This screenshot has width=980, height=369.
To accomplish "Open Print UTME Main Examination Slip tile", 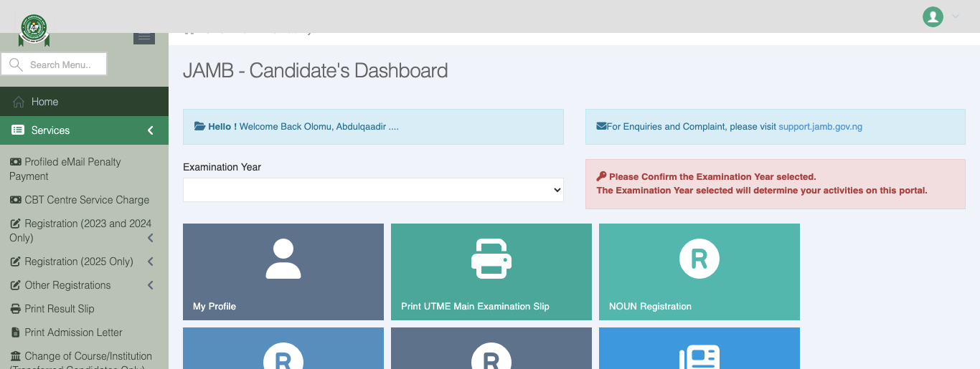I will tap(491, 272).
